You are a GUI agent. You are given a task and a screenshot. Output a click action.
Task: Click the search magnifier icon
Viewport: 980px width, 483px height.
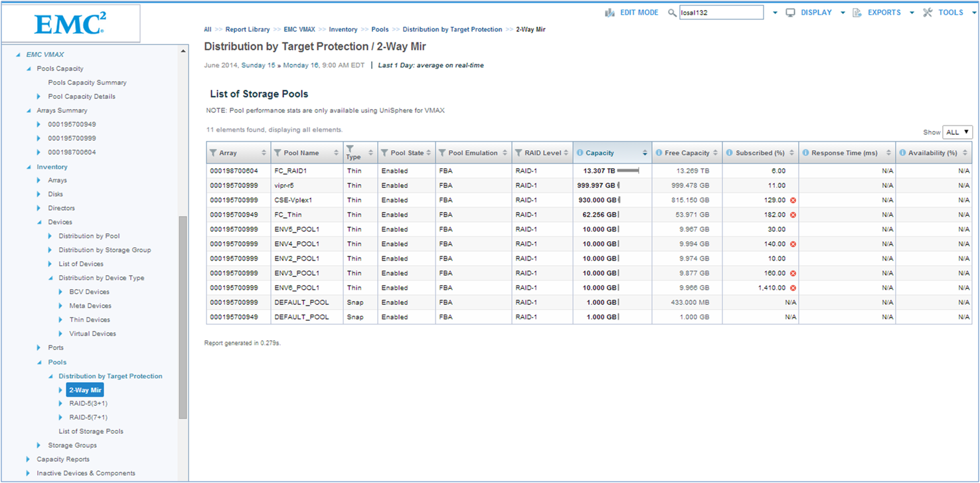tap(672, 13)
